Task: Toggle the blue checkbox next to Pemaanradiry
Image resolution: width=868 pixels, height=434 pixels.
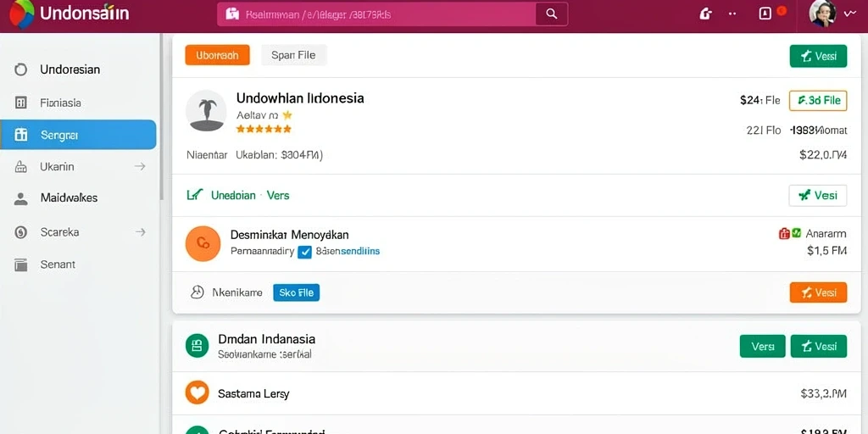Action: click(304, 252)
